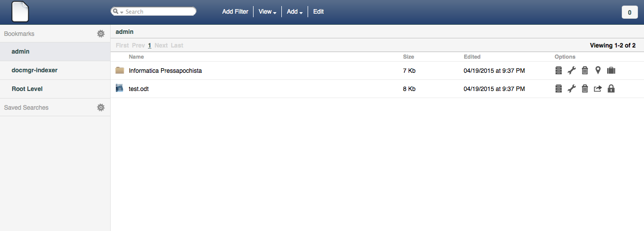
Task: Select the docmgr-indexer bookmark
Action: click(55, 70)
